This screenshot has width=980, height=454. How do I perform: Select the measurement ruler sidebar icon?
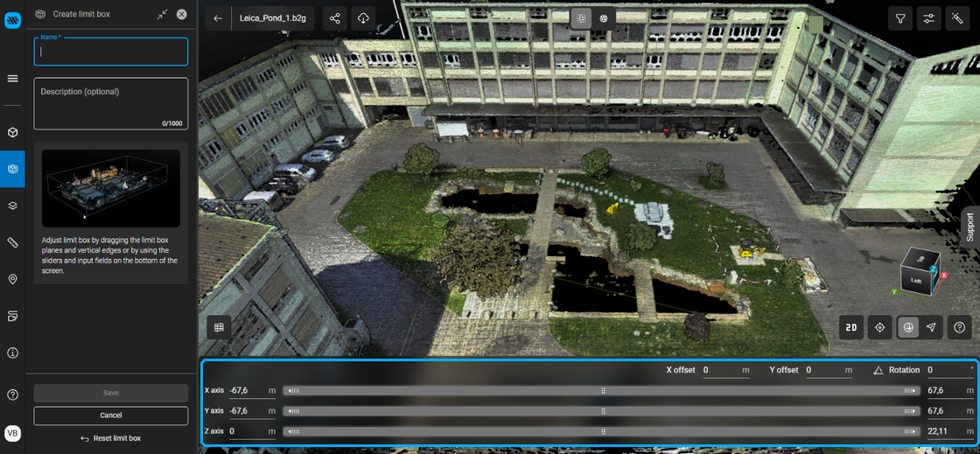point(12,242)
